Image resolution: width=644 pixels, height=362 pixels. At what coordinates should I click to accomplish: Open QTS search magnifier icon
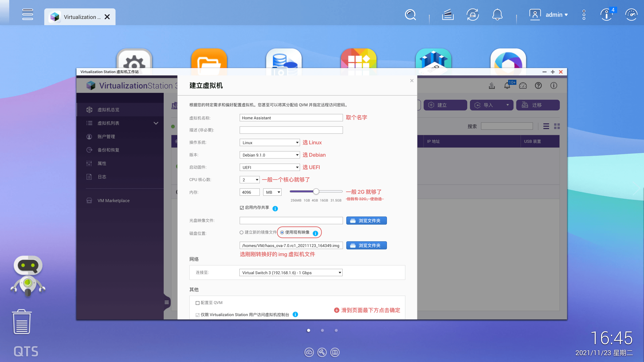tap(410, 15)
